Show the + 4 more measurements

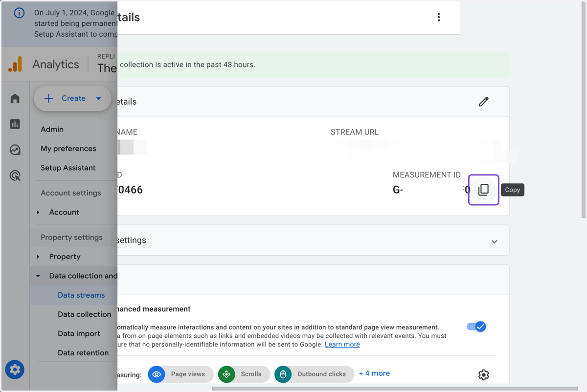pyautogui.click(x=374, y=373)
